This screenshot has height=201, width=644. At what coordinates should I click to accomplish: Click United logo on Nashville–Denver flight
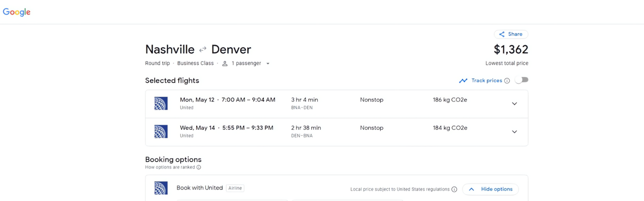click(161, 104)
